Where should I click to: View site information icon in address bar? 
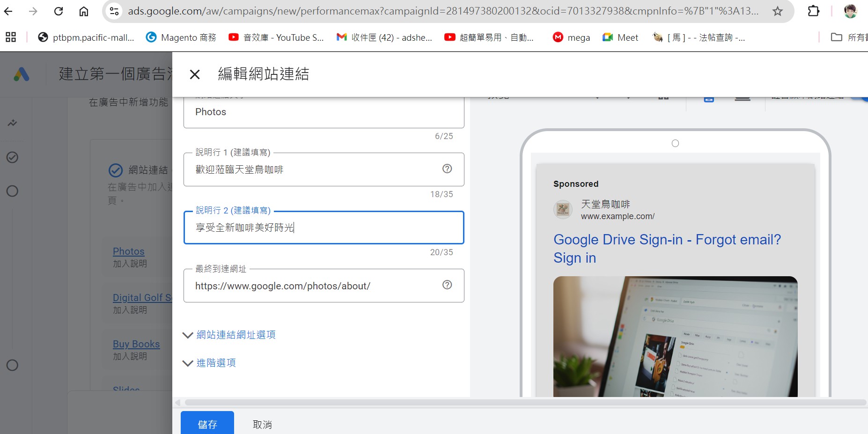click(x=114, y=11)
